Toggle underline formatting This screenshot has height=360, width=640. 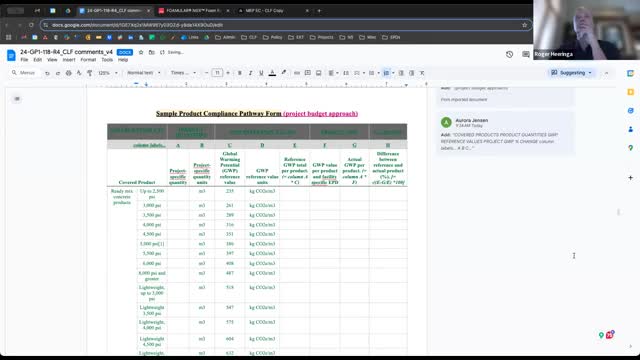261,73
